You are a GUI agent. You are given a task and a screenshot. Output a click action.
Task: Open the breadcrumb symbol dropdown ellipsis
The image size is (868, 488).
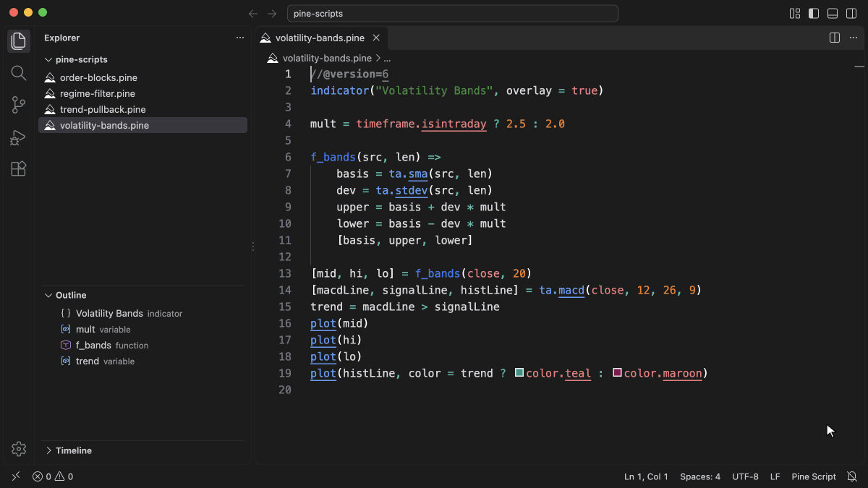tap(387, 59)
